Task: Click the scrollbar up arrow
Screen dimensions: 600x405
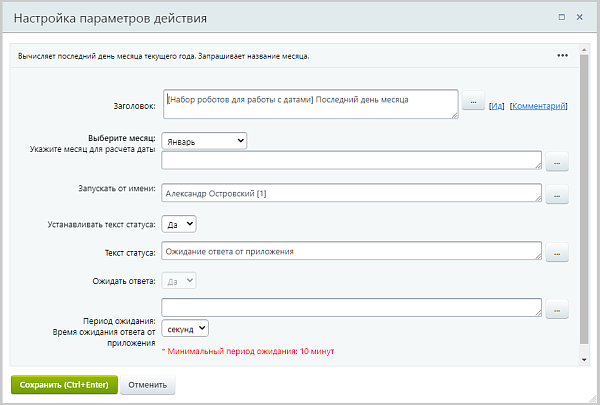Action: tap(584, 50)
